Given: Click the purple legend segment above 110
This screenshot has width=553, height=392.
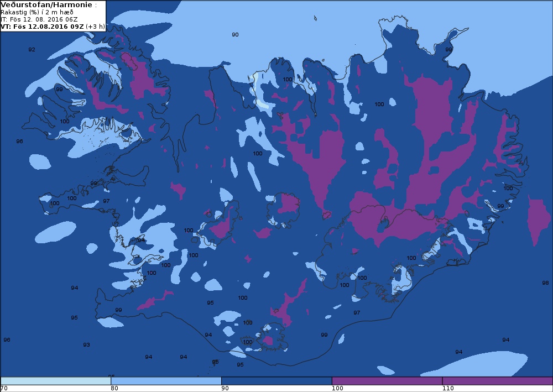Looking at the screenshot, I should (498, 381).
